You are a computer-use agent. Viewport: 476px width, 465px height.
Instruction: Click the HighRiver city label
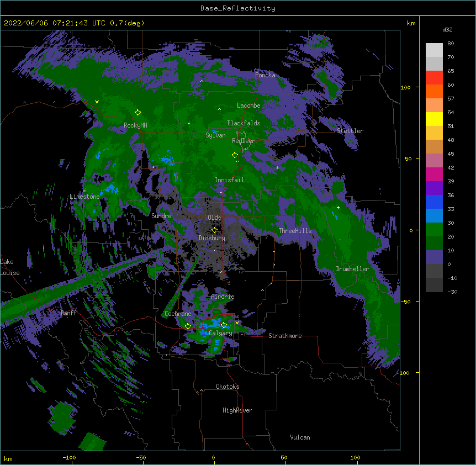237,410
